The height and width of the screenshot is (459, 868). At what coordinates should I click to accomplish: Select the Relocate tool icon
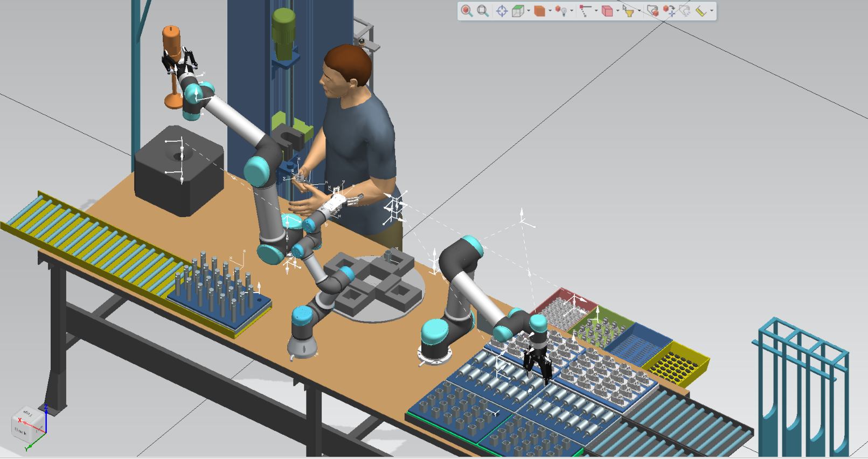(669, 11)
